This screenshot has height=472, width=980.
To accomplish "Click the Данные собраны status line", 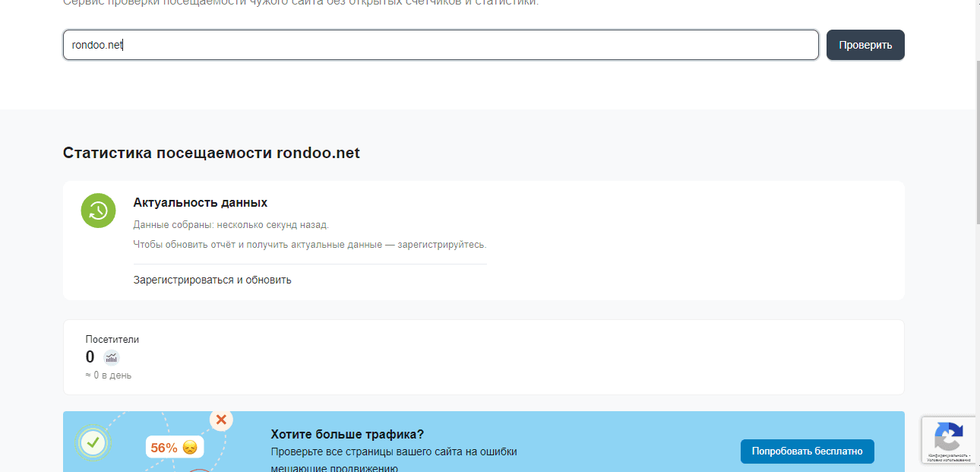I will [231, 225].
